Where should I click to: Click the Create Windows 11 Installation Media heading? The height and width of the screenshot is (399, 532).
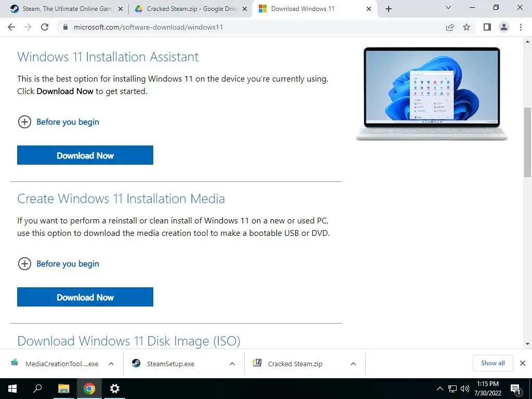[121, 198]
